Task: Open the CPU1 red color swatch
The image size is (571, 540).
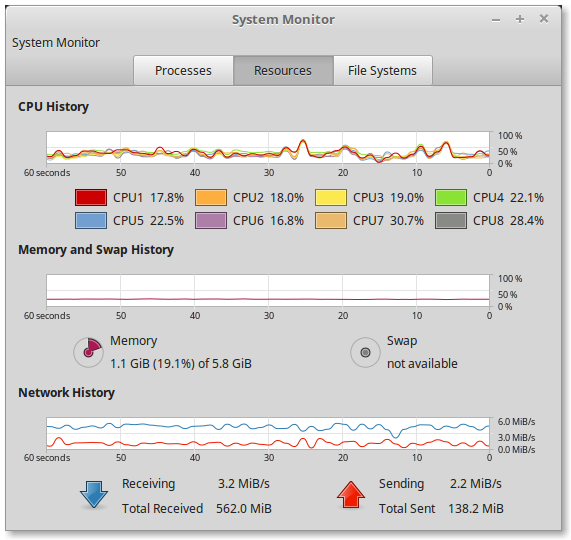Action: pos(91,198)
